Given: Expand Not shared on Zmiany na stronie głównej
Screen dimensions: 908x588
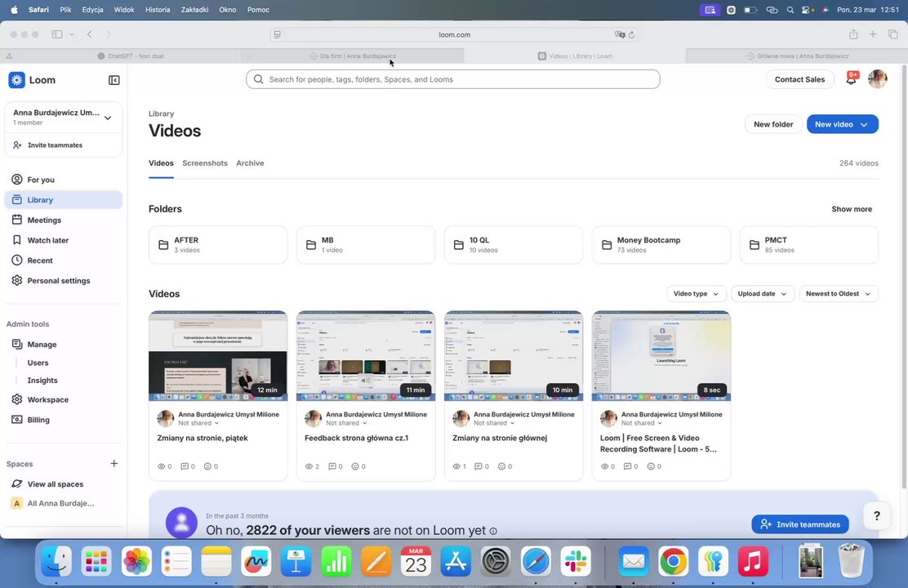Looking at the screenshot, I should pos(493,423).
